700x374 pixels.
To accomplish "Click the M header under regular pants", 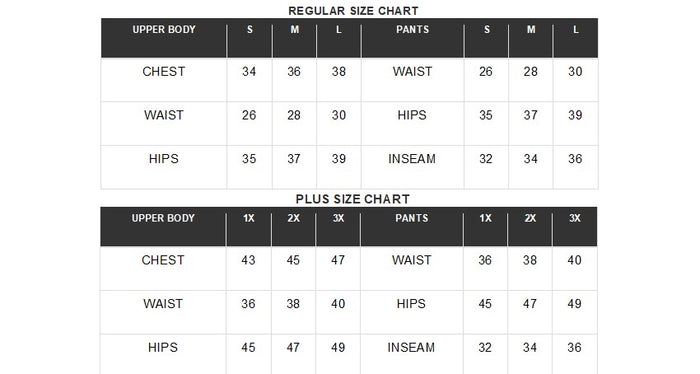I will coord(531,29).
